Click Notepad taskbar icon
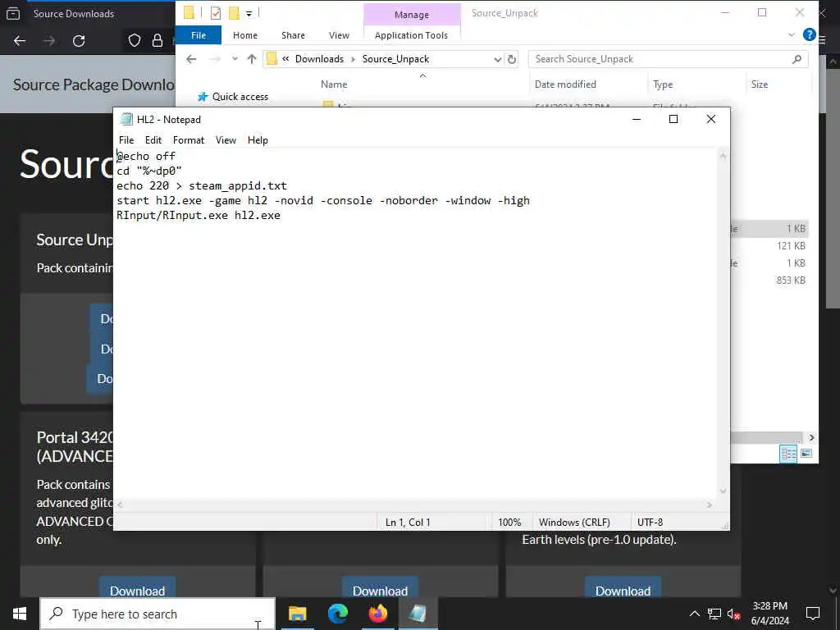Image resolution: width=840 pixels, height=630 pixels. [x=418, y=614]
